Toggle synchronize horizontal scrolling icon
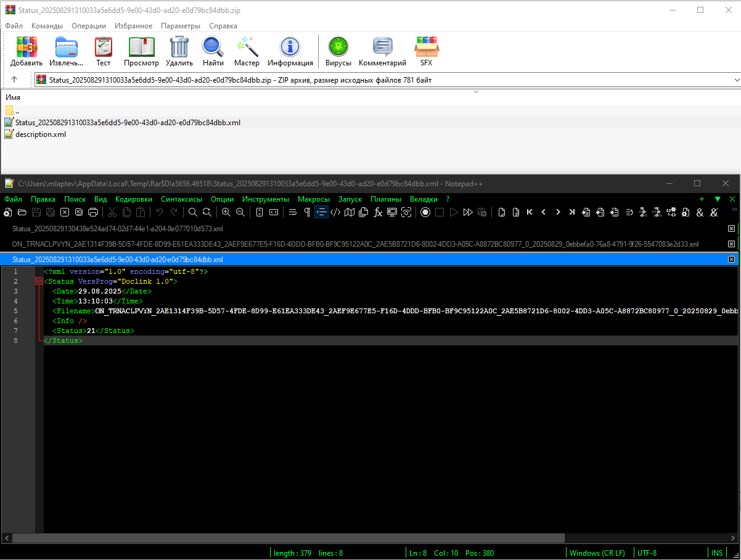This screenshot has width=741, height=560. click(x=274, y=212)
